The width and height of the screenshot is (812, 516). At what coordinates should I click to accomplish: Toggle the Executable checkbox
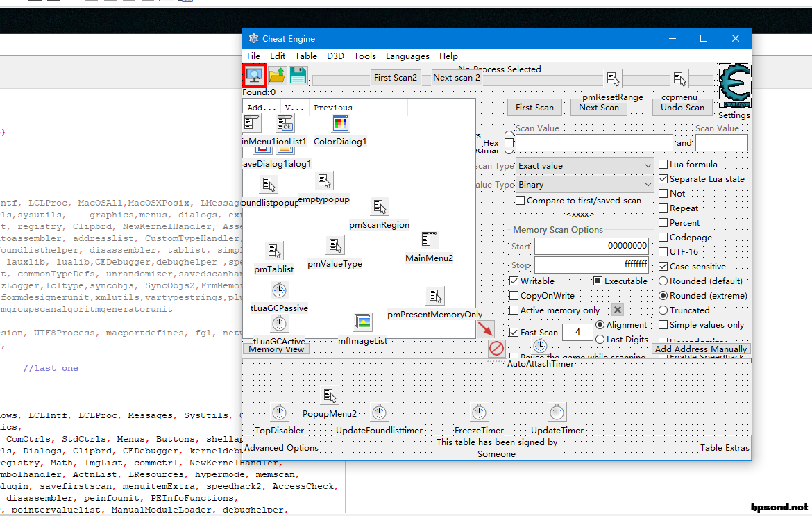click(x=598, y=281)
